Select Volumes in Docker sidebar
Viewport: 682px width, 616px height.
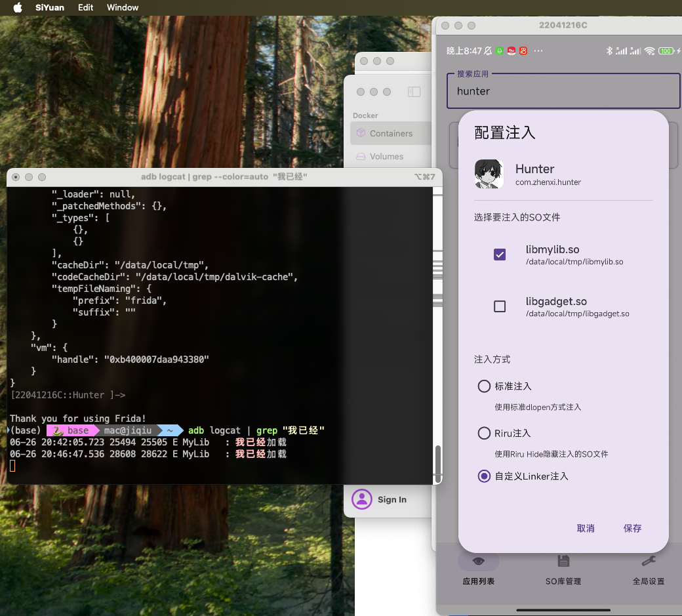(x=386, y=156)
